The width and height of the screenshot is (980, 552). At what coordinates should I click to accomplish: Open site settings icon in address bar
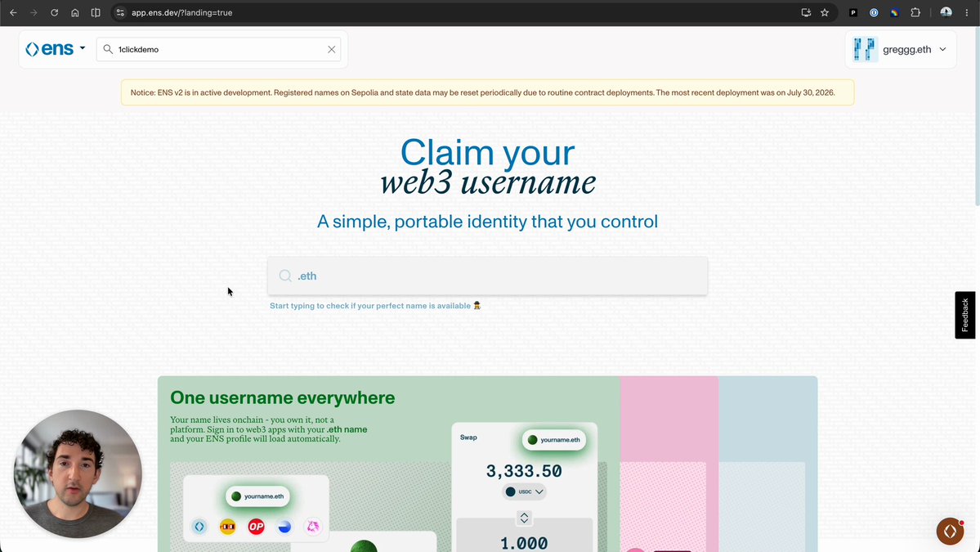coord(120,12)
